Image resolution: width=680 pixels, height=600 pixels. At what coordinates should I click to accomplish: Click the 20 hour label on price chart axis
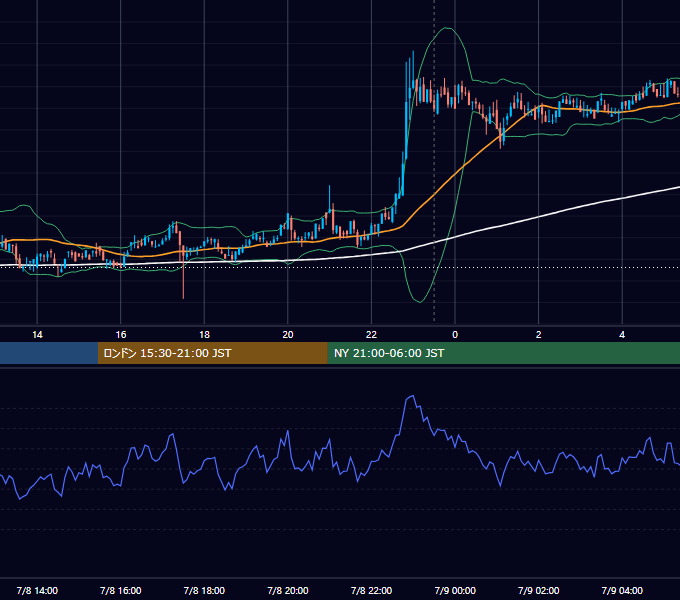coord(288,335)
